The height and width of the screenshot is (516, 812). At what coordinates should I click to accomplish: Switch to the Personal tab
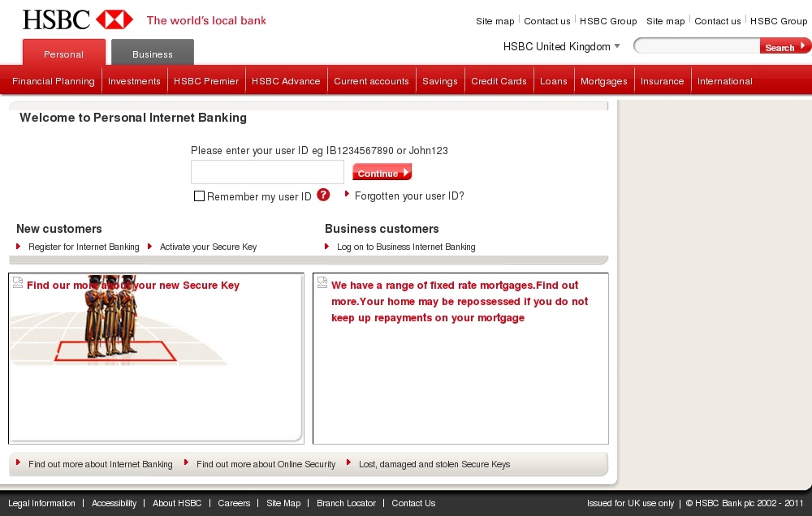click(x=63, y=52)
